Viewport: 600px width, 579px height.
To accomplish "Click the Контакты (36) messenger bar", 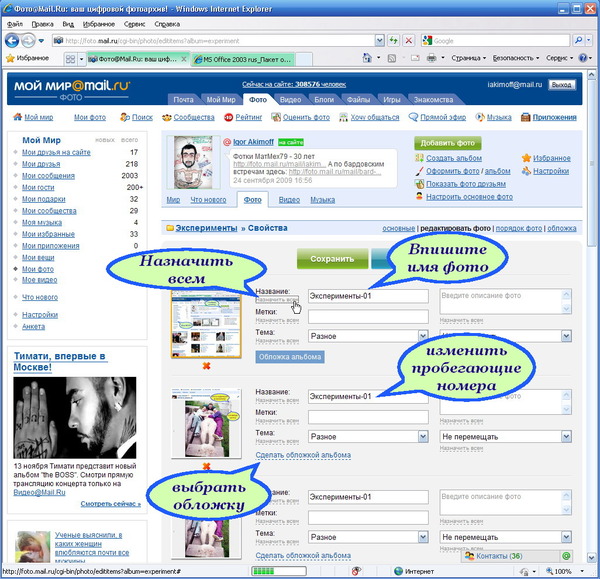I will tap(517, 556).
